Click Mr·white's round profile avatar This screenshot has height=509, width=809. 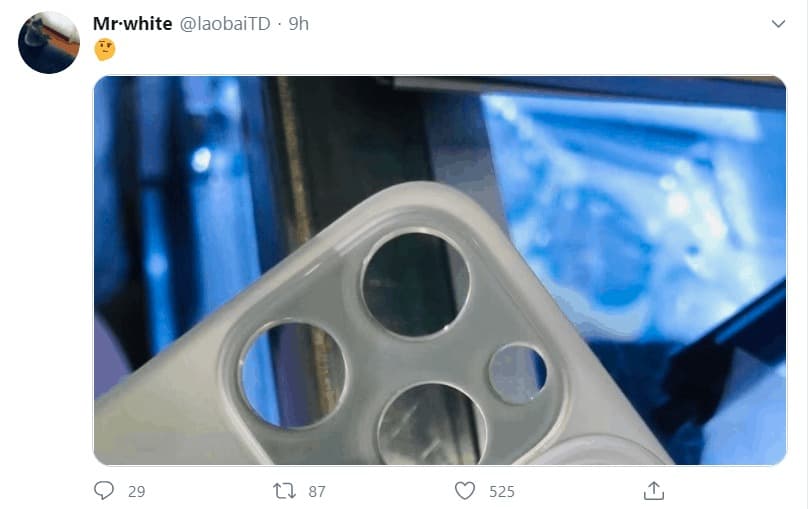click(49, 43)
